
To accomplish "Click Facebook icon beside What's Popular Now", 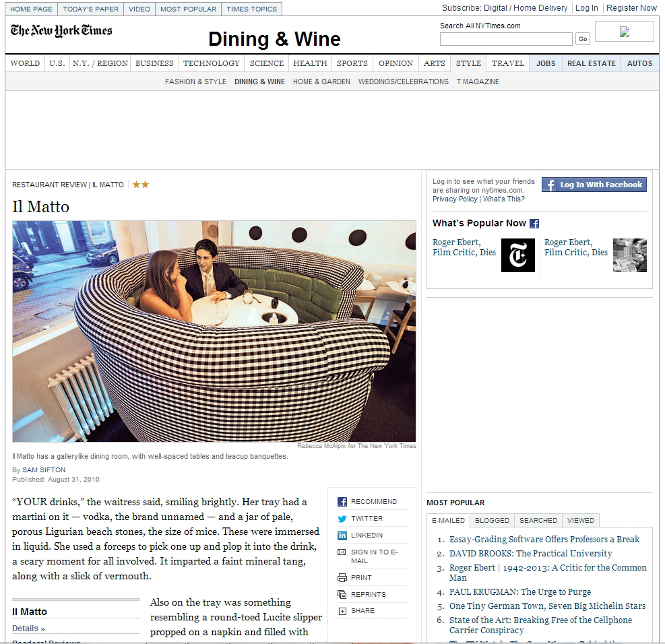I will pos(534,224).
